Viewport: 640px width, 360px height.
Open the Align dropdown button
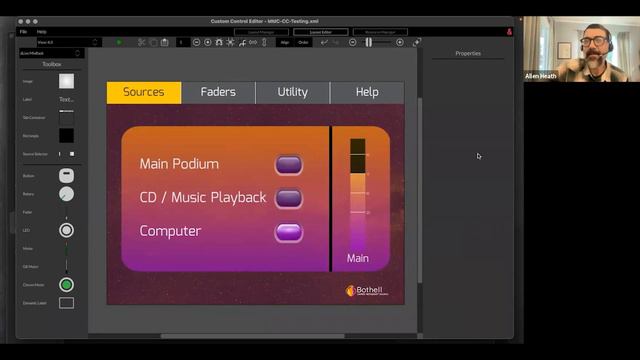285,42
